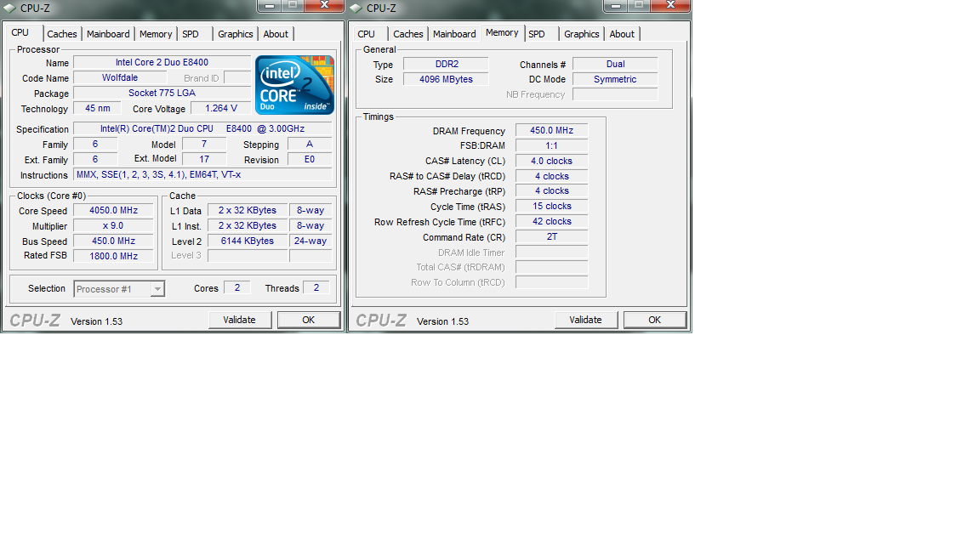Screen dimensions: 980x551
Task: Click the DRAM Frequency 450.0 MHz value
Action: [552, 131]
